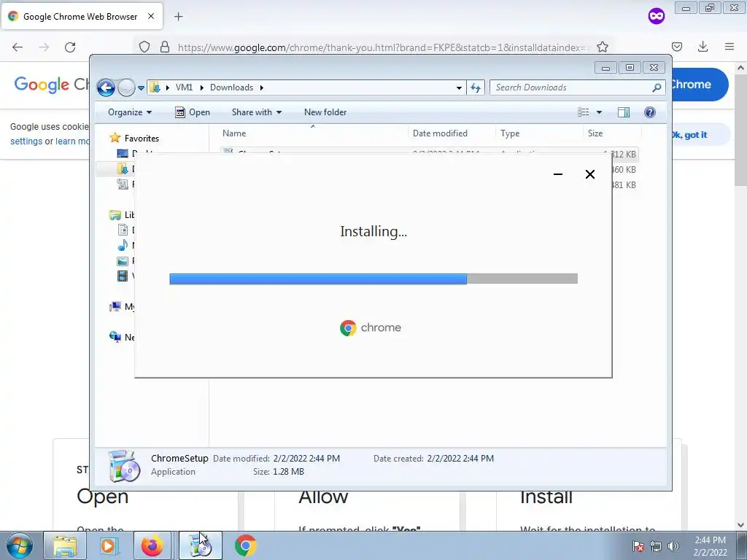Click the tracking protection shield icon
This screenshot has width=747, height=560.
pos(144,47)
